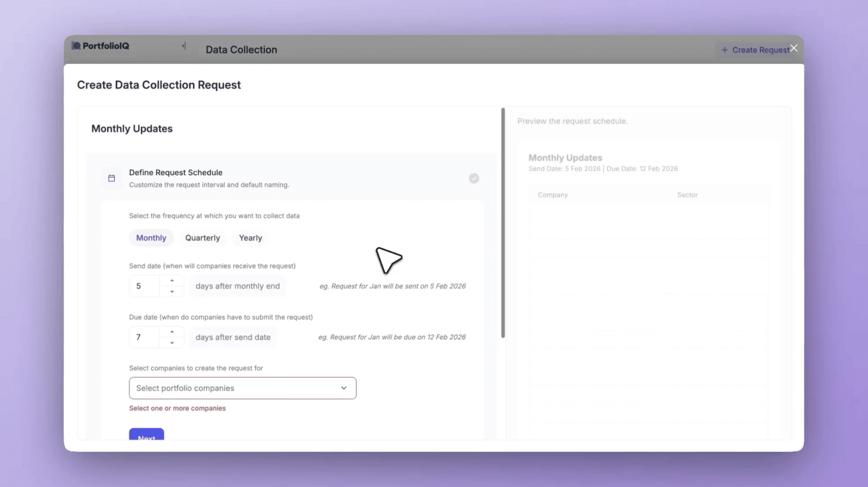Increase the due date days value
Viewport: 868px width, 487px height.
point(172,332)
